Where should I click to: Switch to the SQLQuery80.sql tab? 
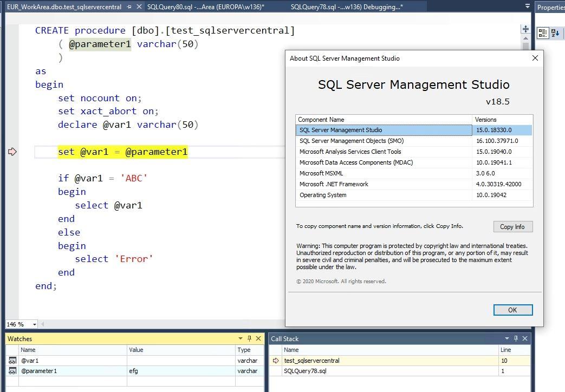pos(205,7)
